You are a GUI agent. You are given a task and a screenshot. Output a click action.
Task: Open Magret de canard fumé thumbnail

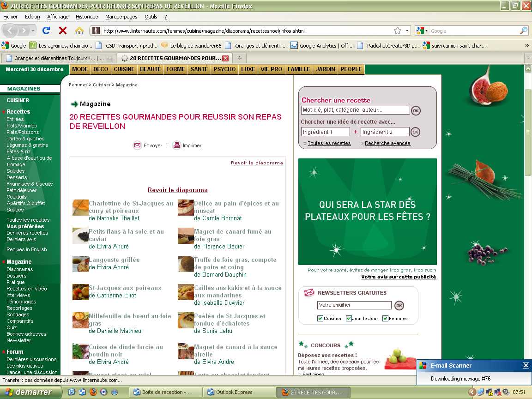(x=186, y=236)
